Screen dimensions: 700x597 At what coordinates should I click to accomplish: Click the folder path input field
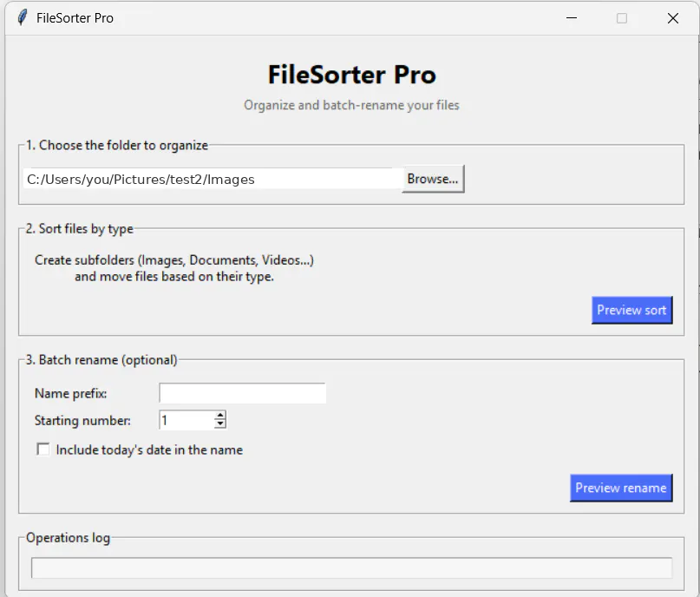click(x=213, y=179)
